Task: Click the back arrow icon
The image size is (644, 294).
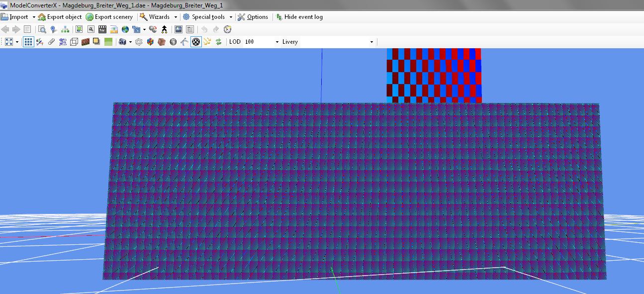Action: coord(5,29)
